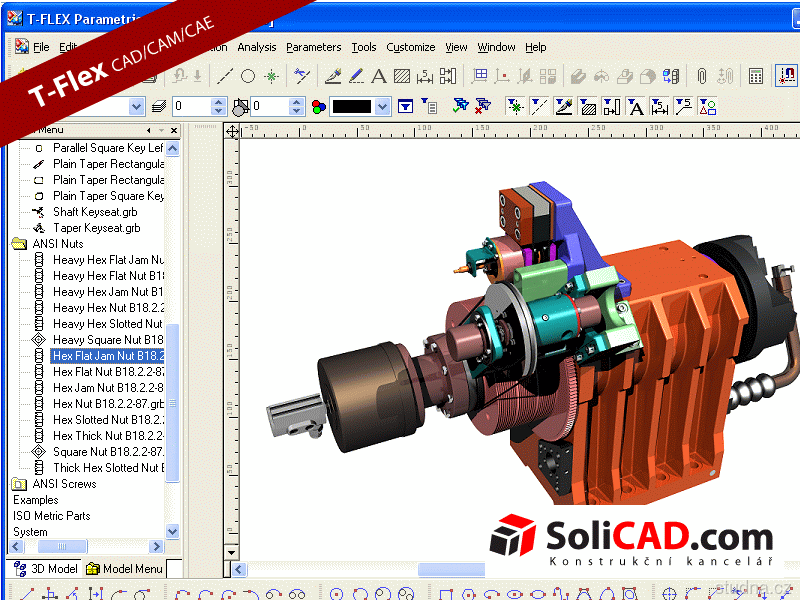
Task: Switch to the Model Menu tab
Action: pyautogui.click(x=124, y=568)
